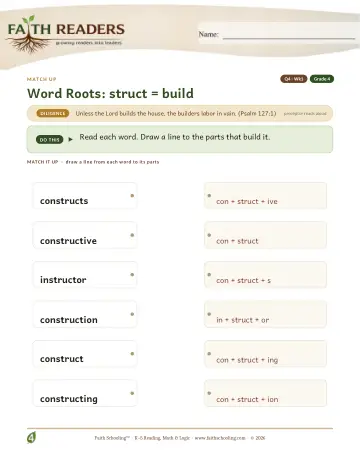Click the 'constructs' word card
The image size is (360, 466).
point(85,196)
